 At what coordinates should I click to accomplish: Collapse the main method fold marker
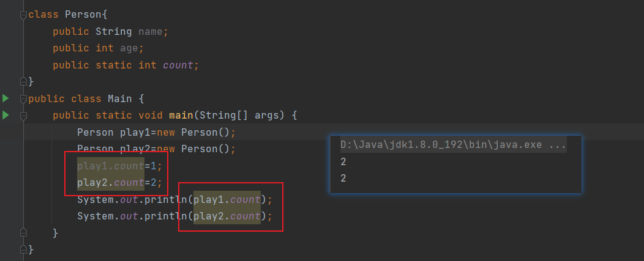coord(23,116)
